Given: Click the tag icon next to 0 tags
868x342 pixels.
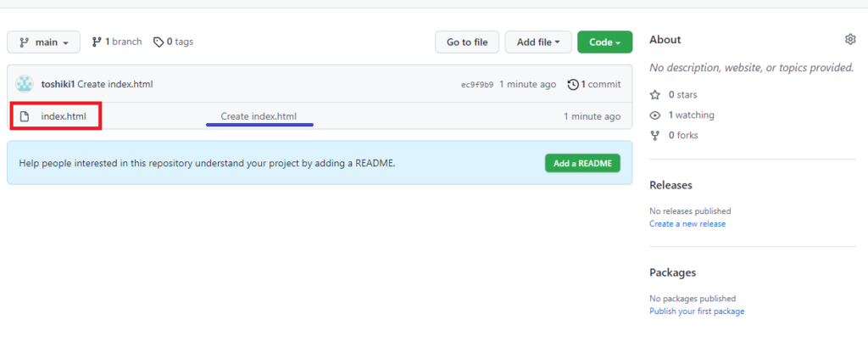Looking at the screenshot, I should (x=159, y=42).
